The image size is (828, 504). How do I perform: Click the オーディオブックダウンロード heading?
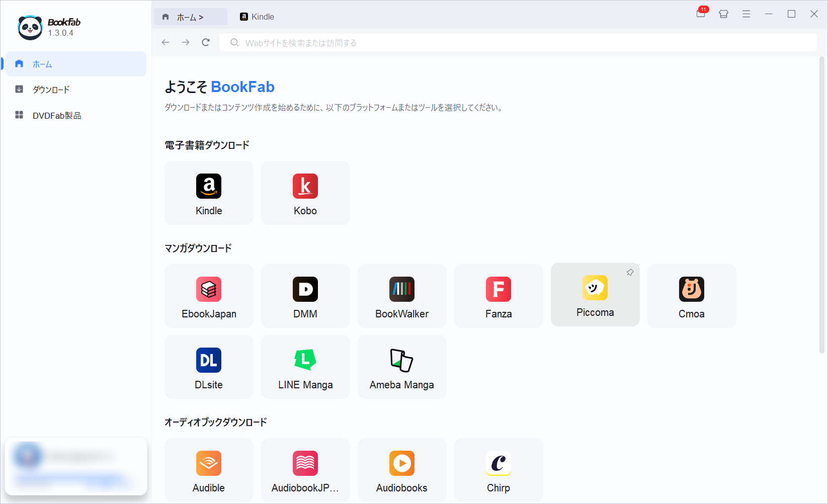(x=215, y=422)
